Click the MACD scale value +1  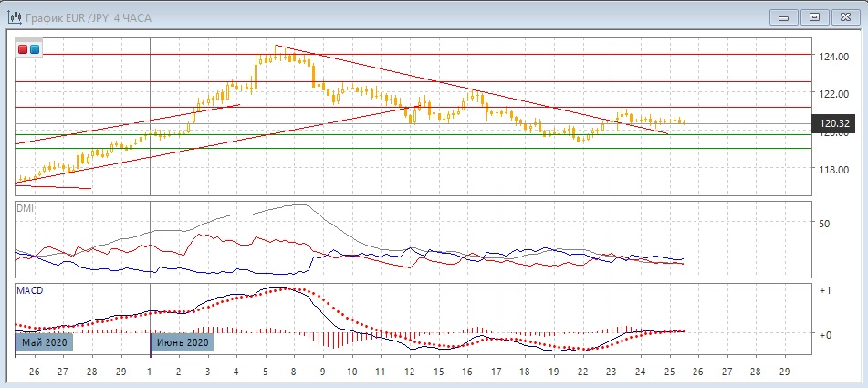pyautogui.click(x=824, y=290)
